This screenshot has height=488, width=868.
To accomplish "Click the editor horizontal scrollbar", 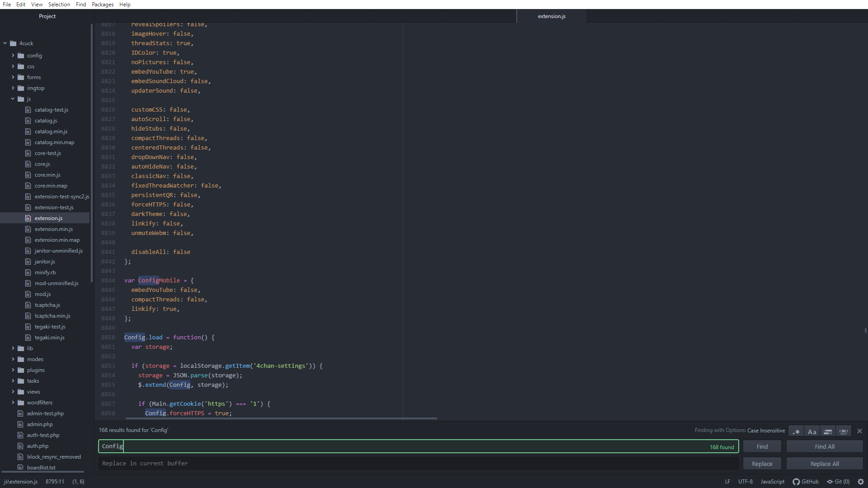I will (x=281, y=418).
